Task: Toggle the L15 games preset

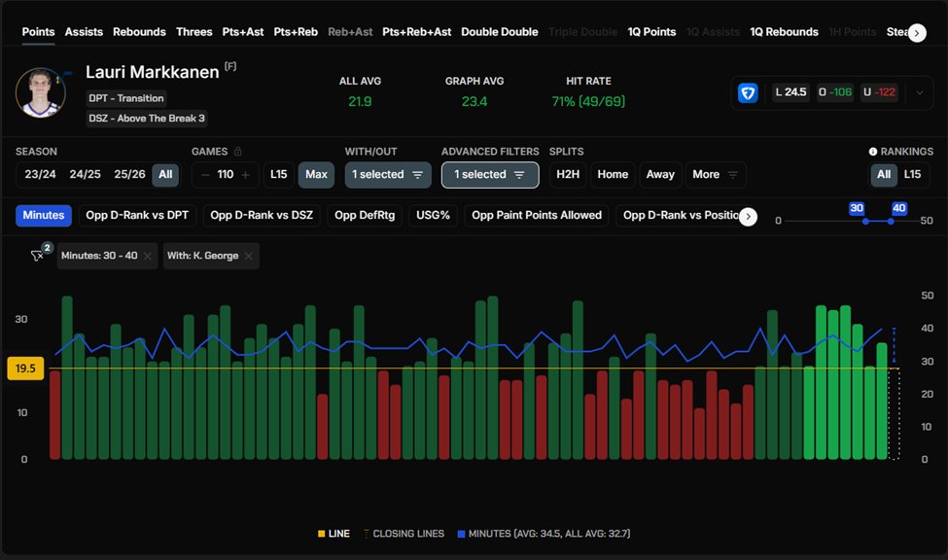Action: click(279, 175)
